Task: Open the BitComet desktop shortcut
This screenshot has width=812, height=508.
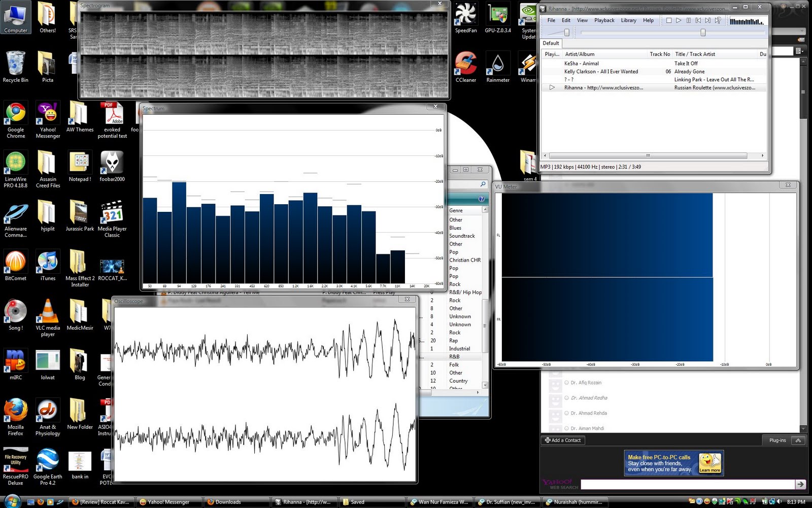Action: coord(16,266)
